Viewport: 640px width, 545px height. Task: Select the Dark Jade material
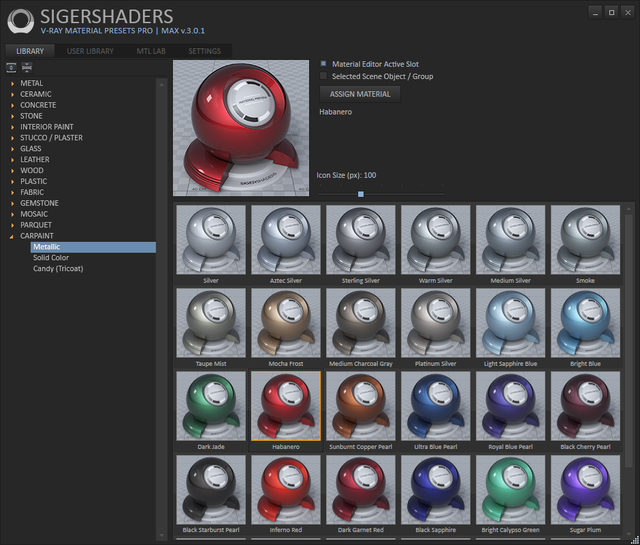point(211,406)
